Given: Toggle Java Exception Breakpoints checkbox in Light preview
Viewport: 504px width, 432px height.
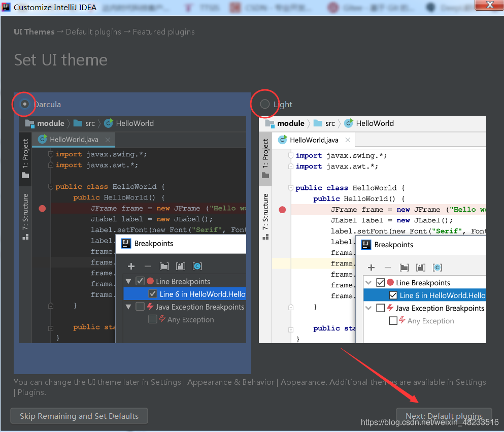Looking at the screenshot, I should point(380,308).
